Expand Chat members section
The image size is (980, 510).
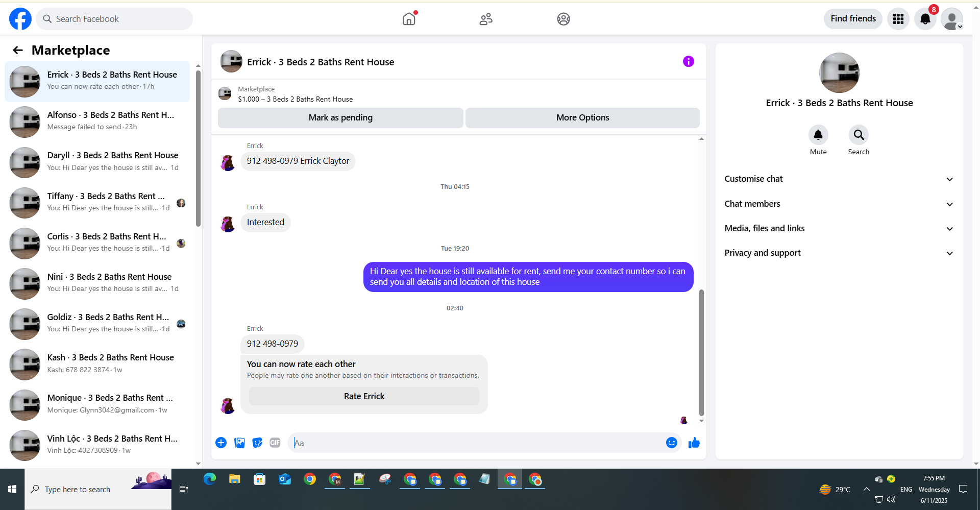839,204
